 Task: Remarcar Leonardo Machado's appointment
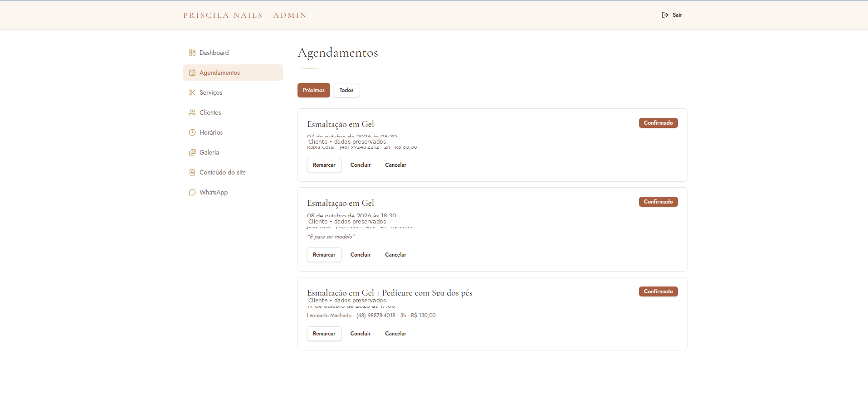[324, 334]
